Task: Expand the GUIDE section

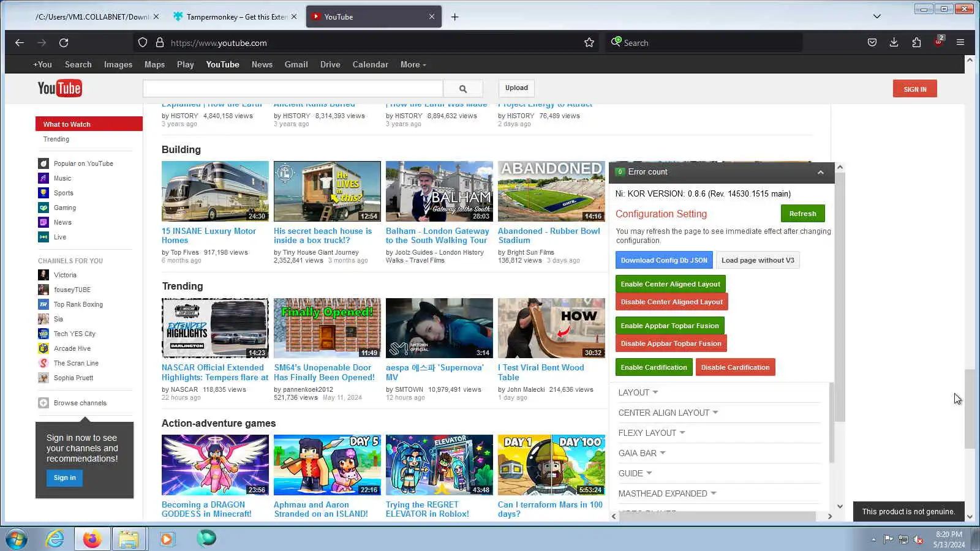Action: [635, 473]
